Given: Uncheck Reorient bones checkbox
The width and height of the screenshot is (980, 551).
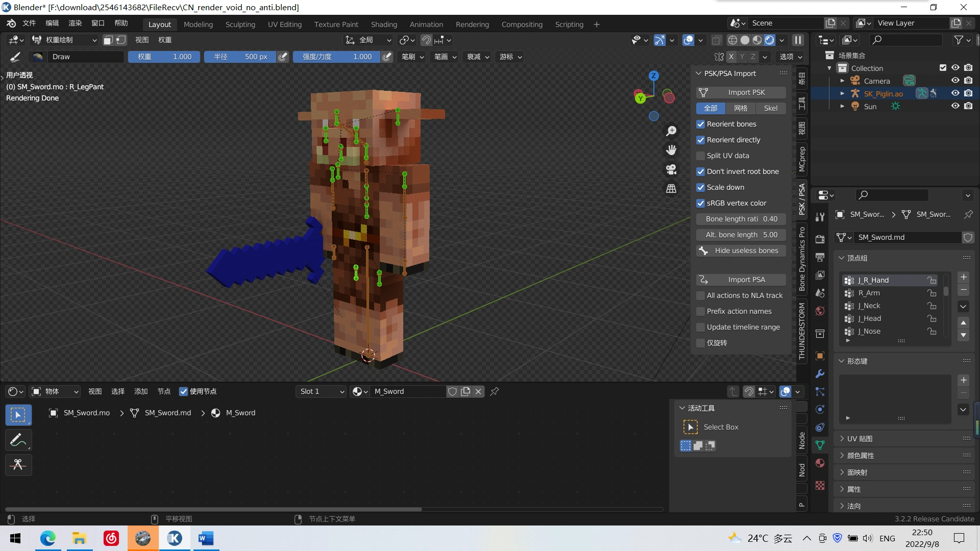Looking at the screenshot, I should click(x=701, y=124).
